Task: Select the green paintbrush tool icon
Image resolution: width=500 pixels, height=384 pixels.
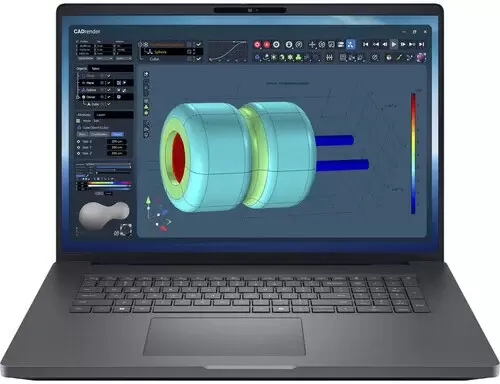Action: 399,58
